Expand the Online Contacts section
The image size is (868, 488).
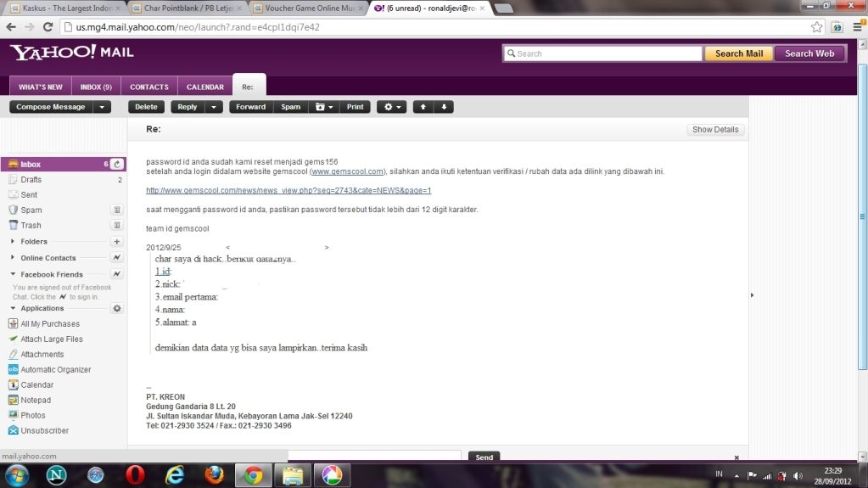13,257
